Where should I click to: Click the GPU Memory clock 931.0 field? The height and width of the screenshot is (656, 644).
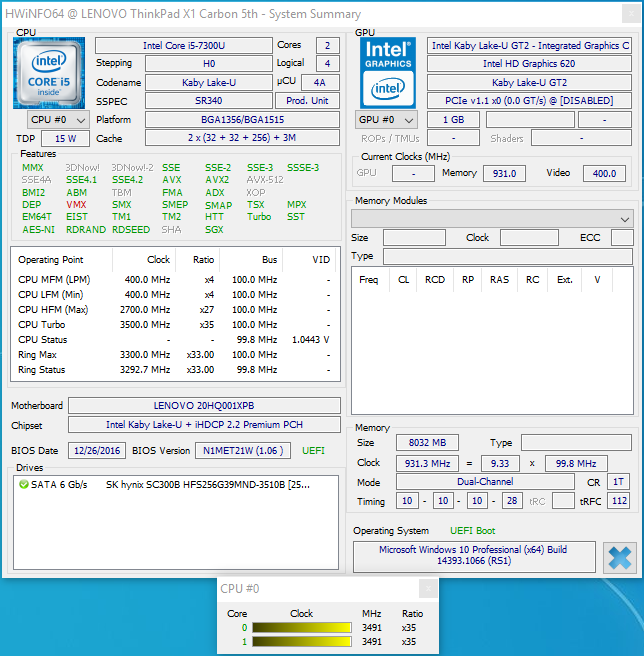click(x=504, y=173)
